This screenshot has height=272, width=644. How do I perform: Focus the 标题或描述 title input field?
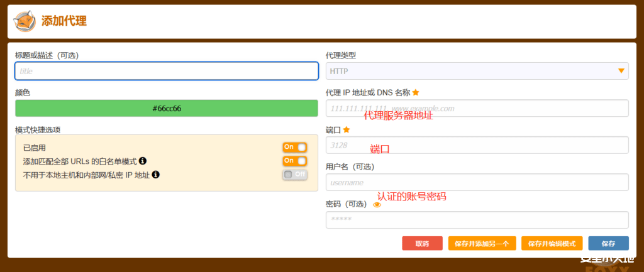pyautogui.click(x=166, y=71)
